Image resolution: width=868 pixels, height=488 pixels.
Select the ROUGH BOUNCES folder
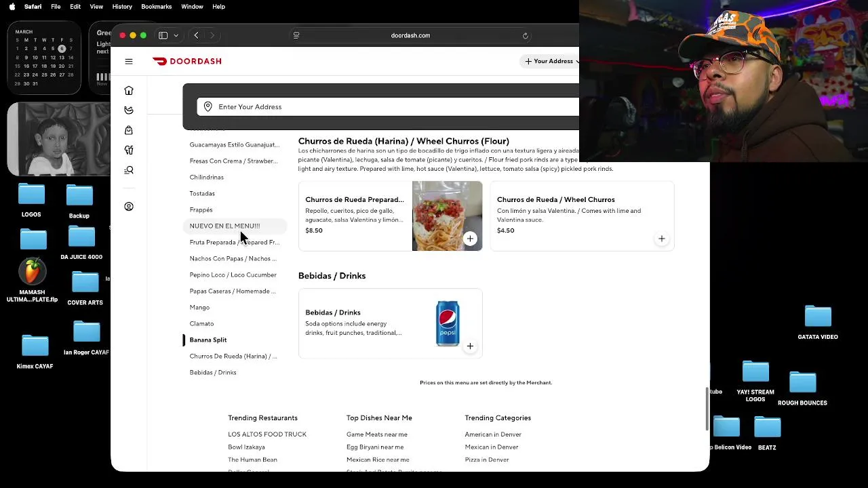tap(802, 388)
